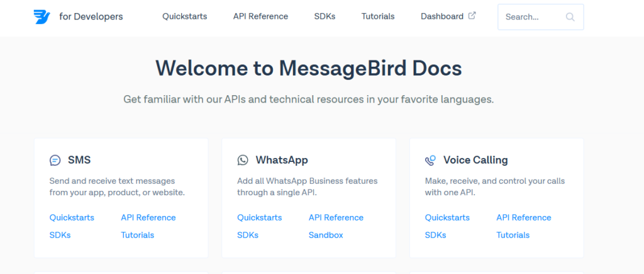This screenshot has height=274, width=644.
Task: Open the Dashboard link in the header
Action: coord(441,16)
